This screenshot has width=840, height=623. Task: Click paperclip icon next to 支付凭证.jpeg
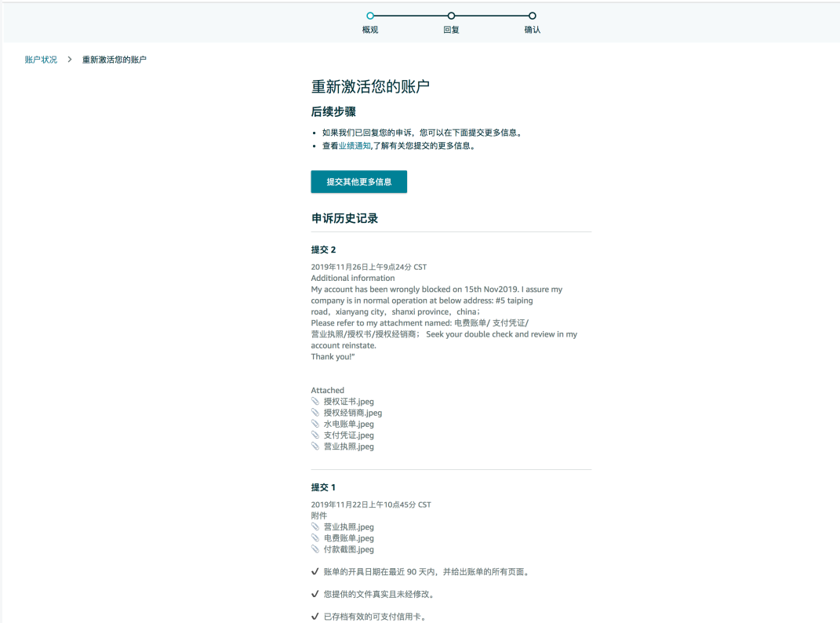click(315, 435)
